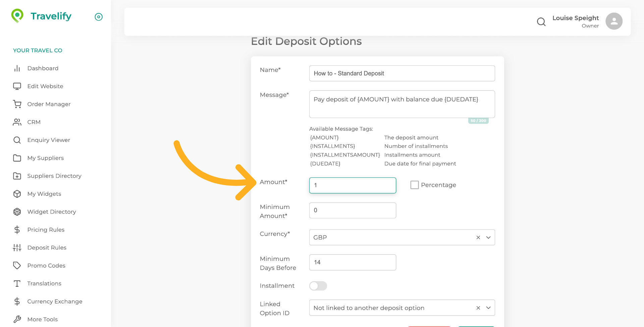The width and height of the screenshot is (644, 327).
Task: Turn on the Installment toggle
Action: 318,286
